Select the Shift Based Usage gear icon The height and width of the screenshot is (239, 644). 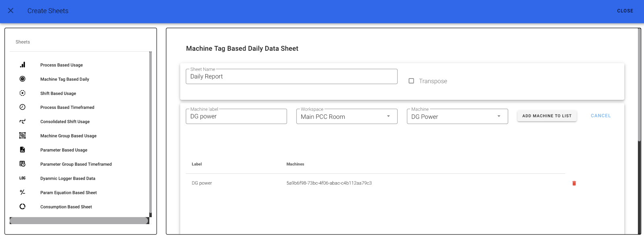click(x=22, y=93)
